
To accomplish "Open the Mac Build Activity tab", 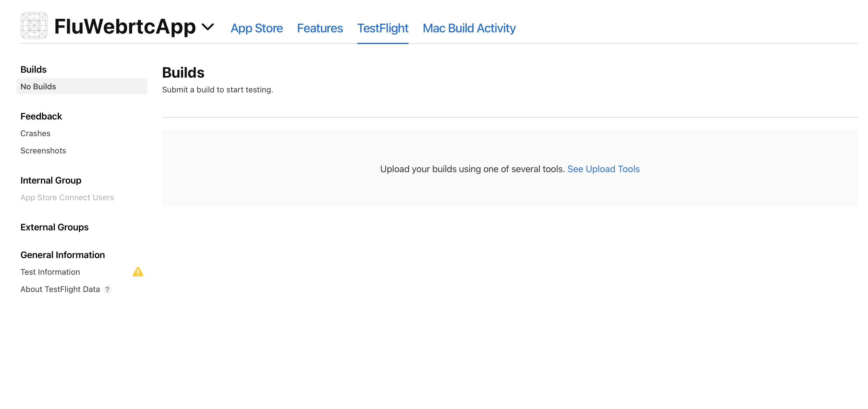I will click(x=469, y=28).
